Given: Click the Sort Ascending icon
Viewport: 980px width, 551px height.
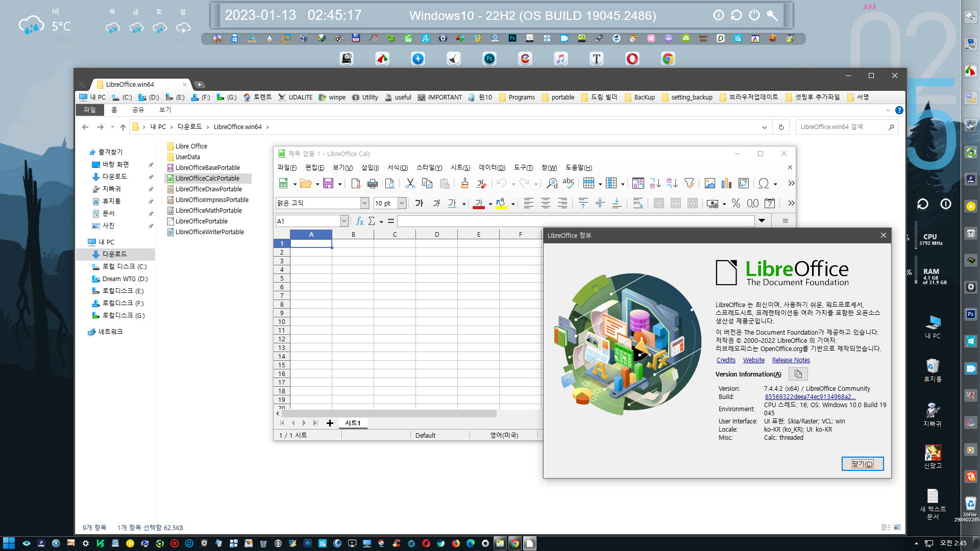Looking at the screenshot, I should click(x=655, y=184).
